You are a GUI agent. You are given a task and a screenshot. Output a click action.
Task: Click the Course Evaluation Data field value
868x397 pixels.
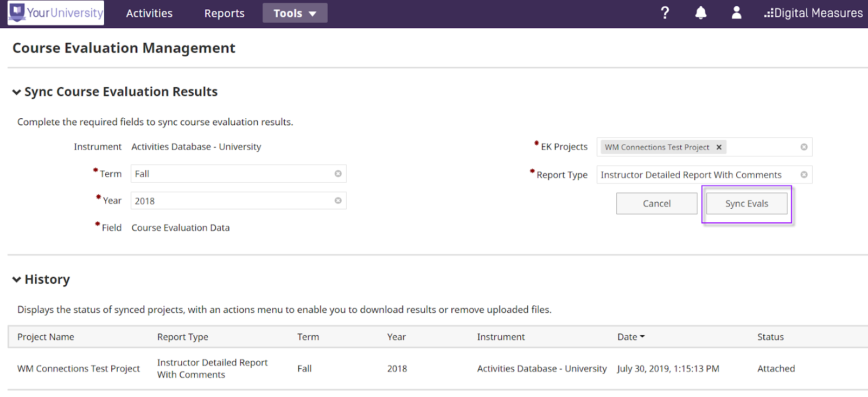(181, 228)
